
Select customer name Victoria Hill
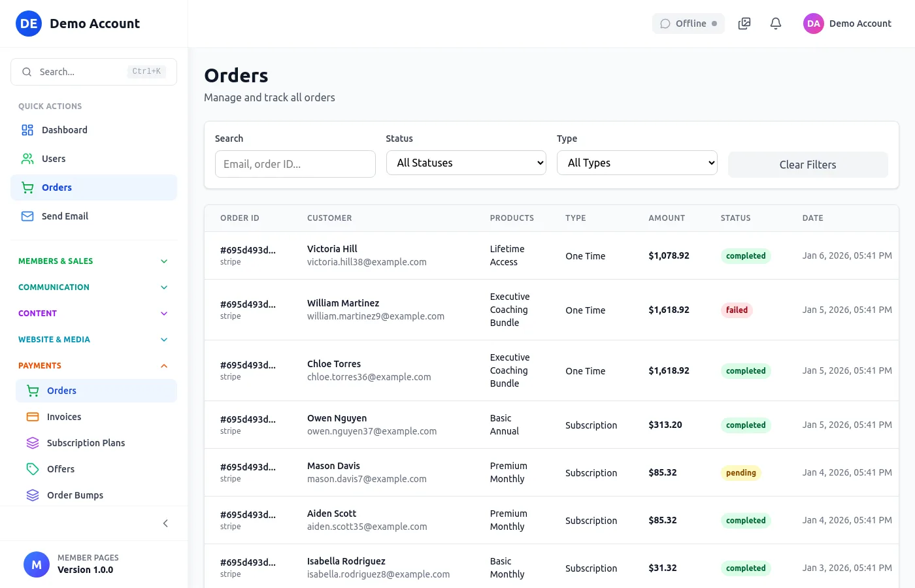click(x=332, y=249)
